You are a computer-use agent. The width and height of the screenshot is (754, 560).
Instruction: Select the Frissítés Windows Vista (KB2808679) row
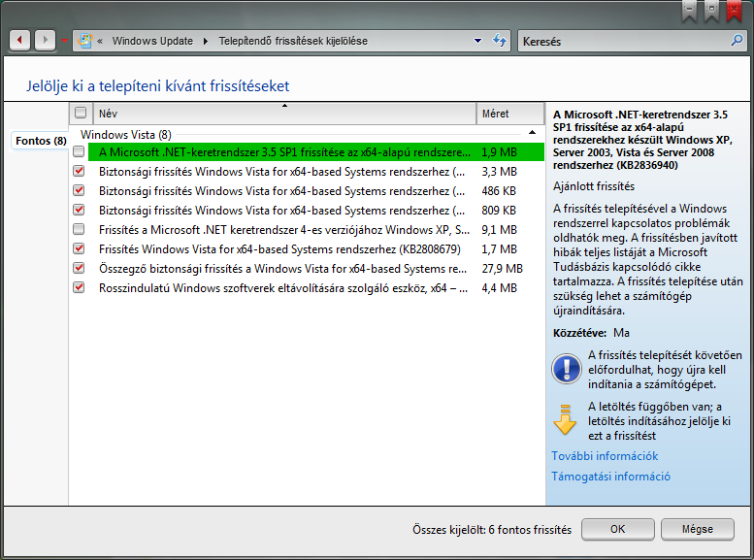[316, 248]
